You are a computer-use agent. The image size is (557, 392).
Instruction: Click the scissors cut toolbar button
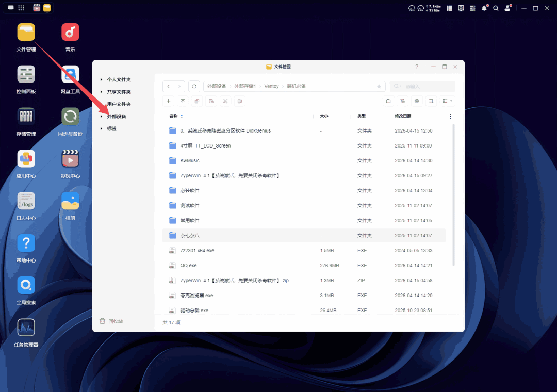pyautogui.click(x=225, y=101)
